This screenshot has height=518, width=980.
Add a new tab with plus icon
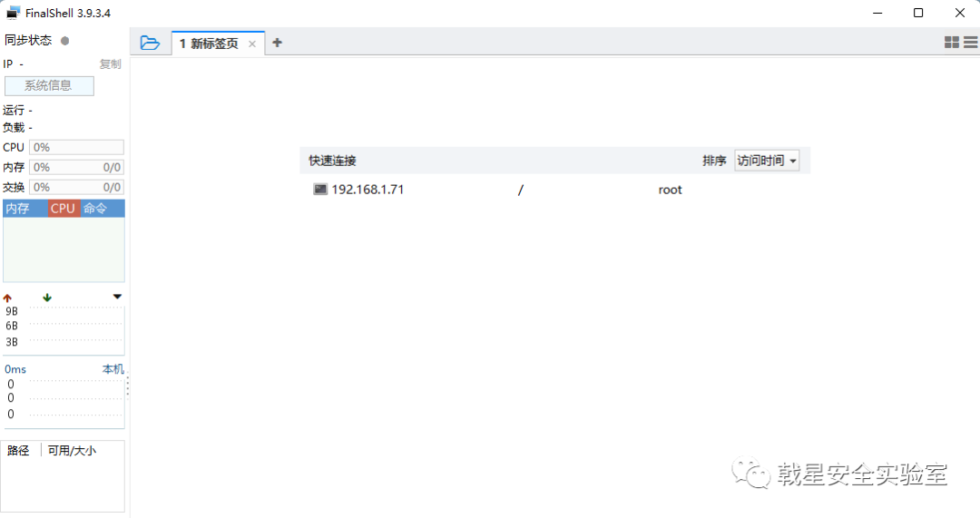click(x=277, y=43)
